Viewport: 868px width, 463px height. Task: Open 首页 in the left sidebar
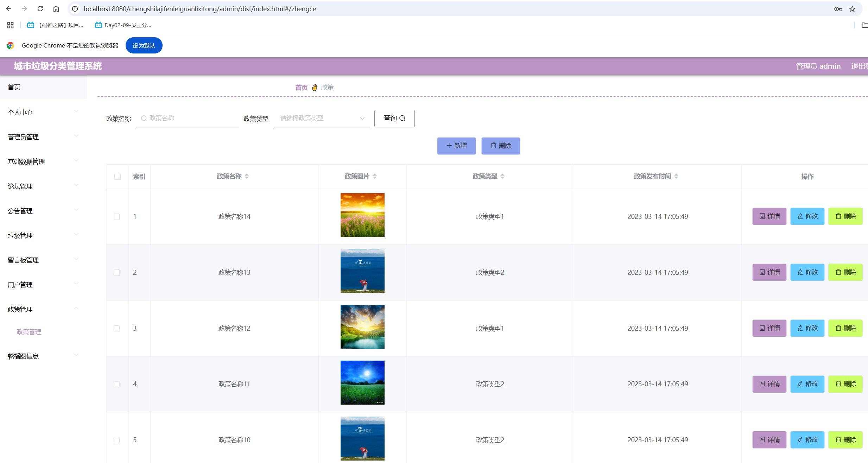click(x=14, y=87)
